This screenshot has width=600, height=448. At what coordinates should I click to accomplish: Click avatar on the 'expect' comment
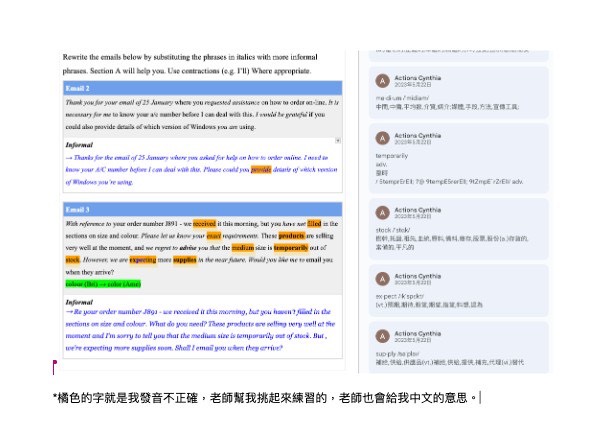(382, 280)
